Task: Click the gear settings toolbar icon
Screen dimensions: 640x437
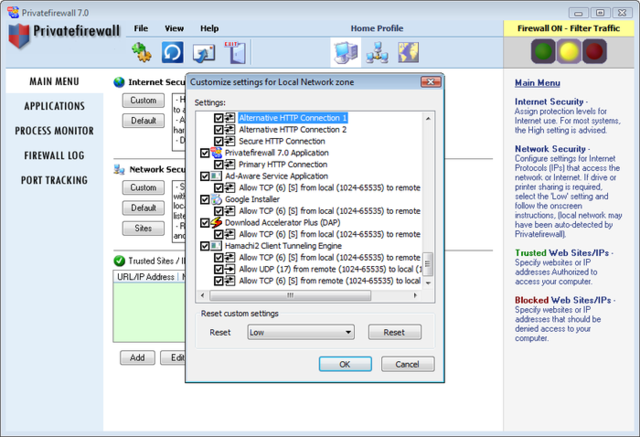Action: pos(141,53)
